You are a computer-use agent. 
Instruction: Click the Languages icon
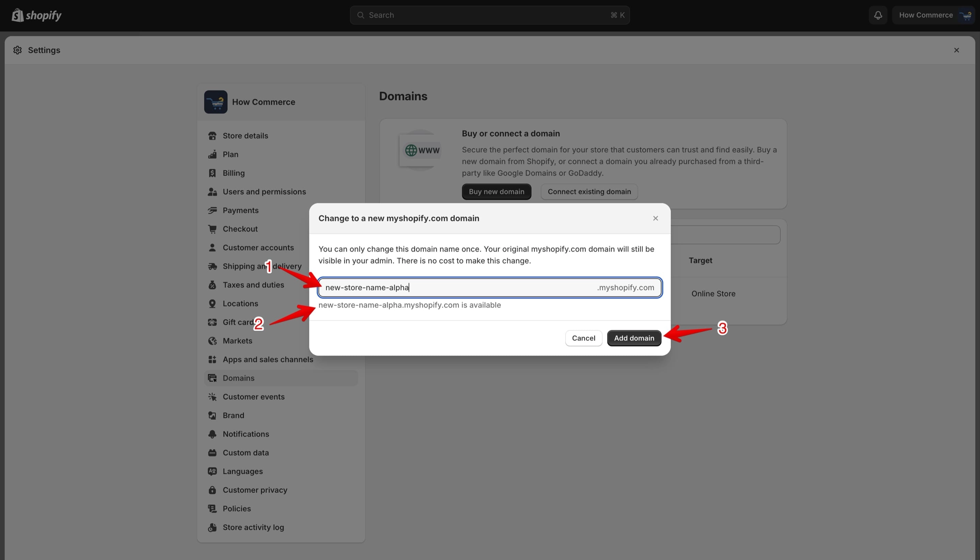pyautogui.click(x=212, y=472)
